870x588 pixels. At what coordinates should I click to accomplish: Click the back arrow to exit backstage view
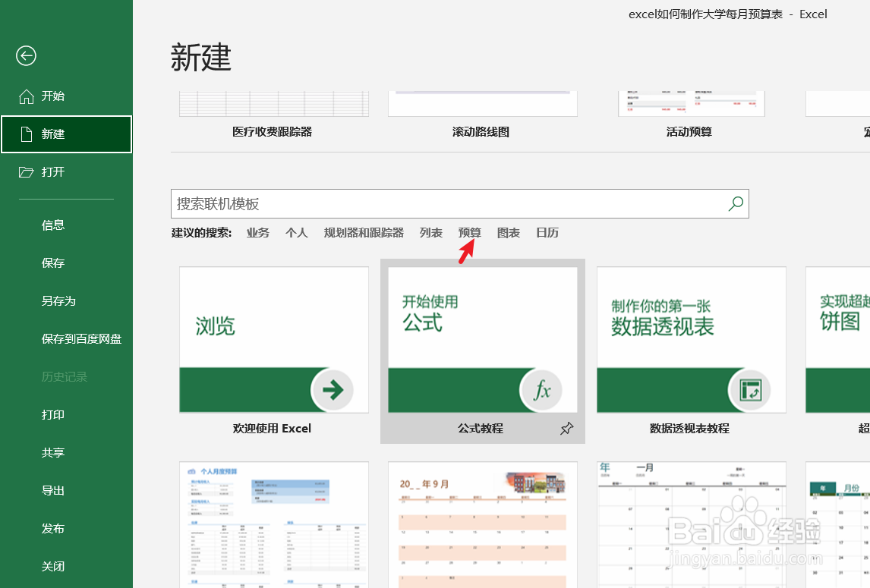click(26, 56)
